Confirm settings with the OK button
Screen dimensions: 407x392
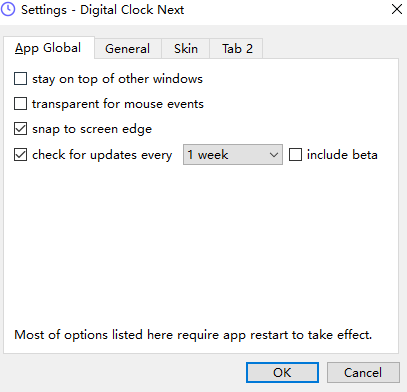282,373
